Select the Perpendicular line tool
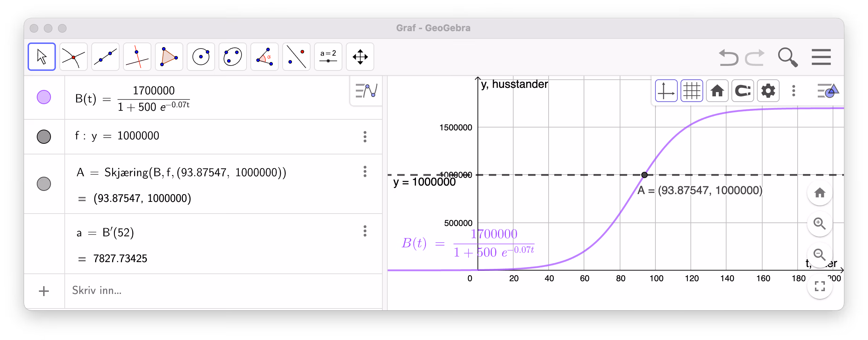Screen dimensions: 868x340 pyautogui.click(x=137, y=57)
